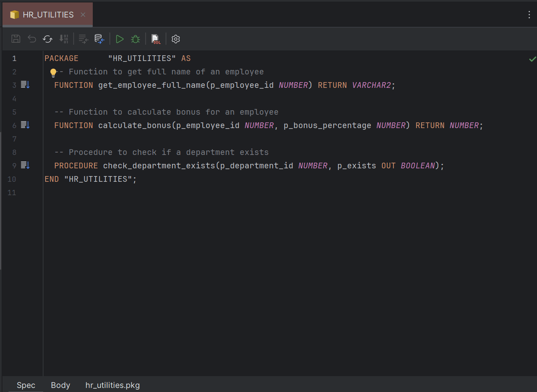
Task: Close the HR_UTILITIES editor tab
Action: click(x=83, y=14)
